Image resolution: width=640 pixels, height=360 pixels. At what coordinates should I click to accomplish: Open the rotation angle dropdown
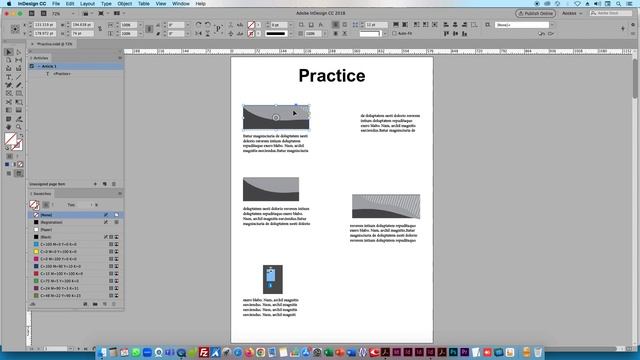[187, 25]
